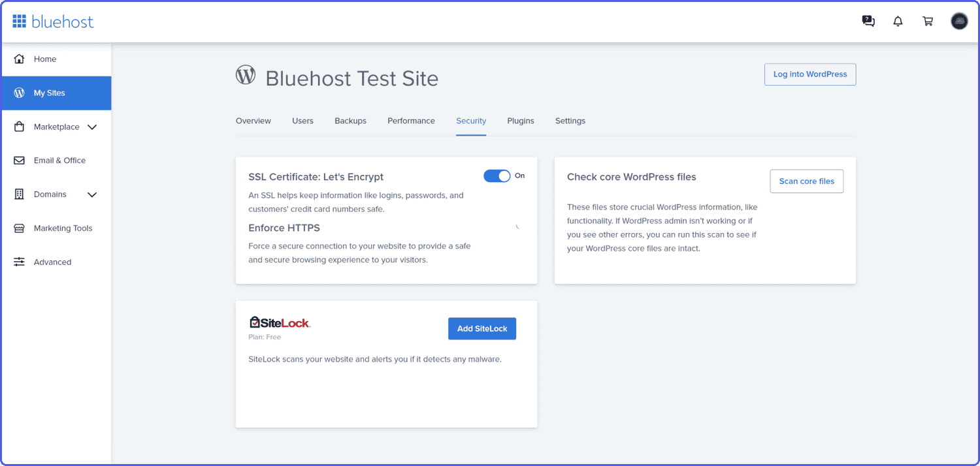Viewport: 980px width, 466px height.
Task: Click the Domains building icon
Action: click(20, 194)
